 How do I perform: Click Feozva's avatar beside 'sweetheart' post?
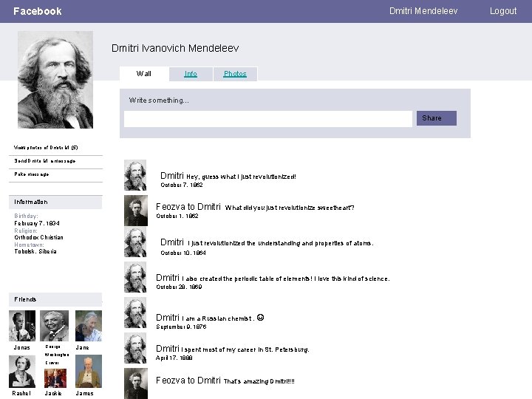(x=136, y=211)
